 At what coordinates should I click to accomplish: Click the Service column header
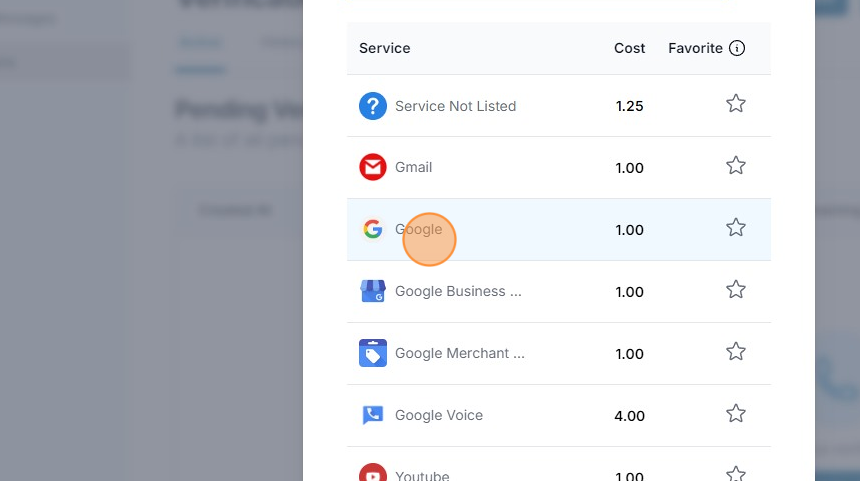click(x=384, y=48)
